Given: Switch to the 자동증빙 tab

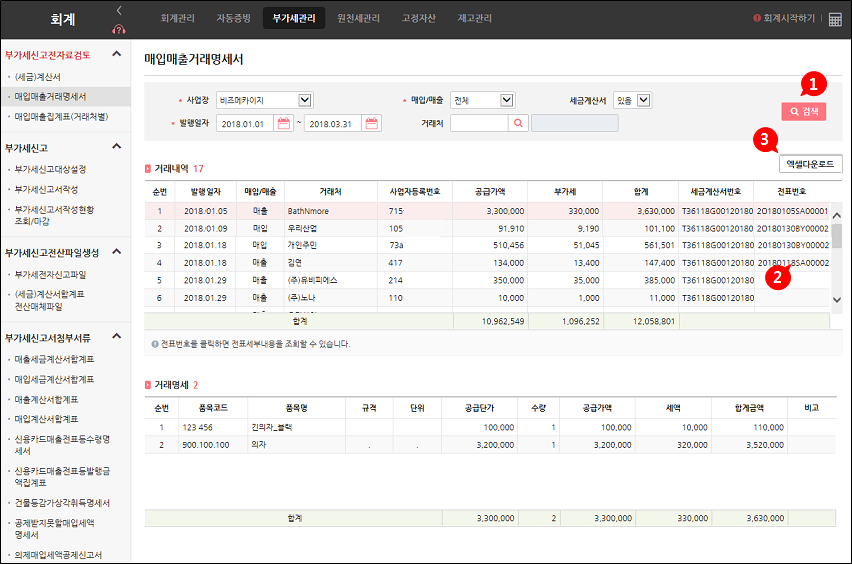Looking at the screenshot, I should pos(234,18).
